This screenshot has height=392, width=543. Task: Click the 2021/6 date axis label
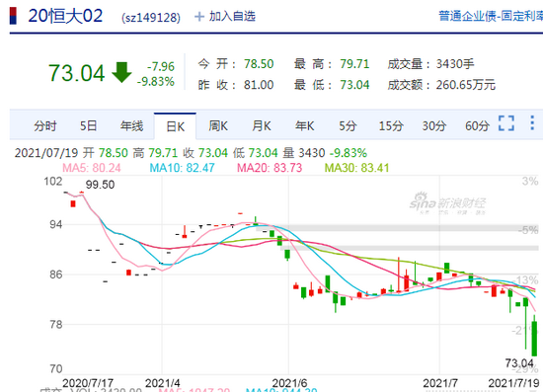(x=289, y=383)
